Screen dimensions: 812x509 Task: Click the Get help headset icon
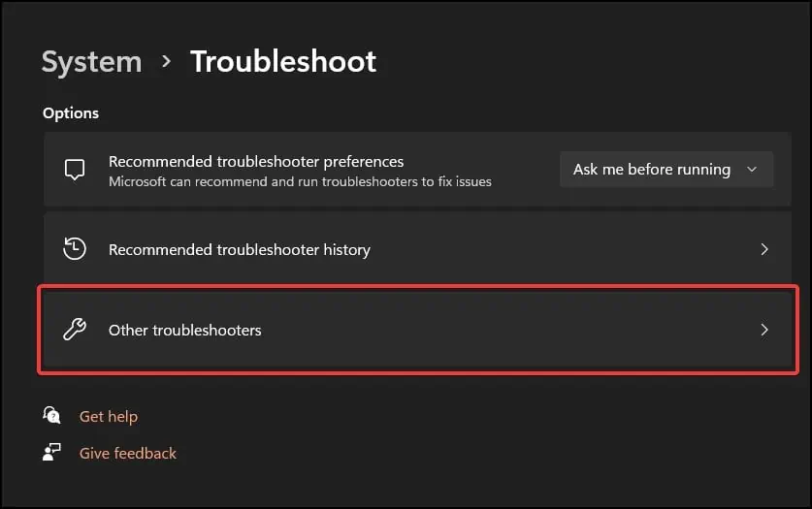pyautogui.click(x=52, y=416)
